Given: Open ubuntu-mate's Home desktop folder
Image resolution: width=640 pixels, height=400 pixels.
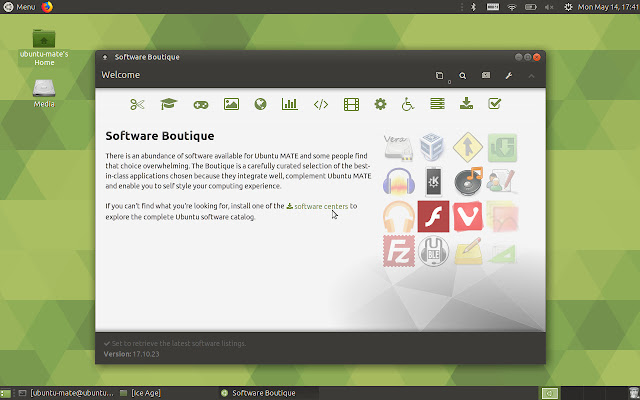Looking at the screenshot, I should click(44, 47).
